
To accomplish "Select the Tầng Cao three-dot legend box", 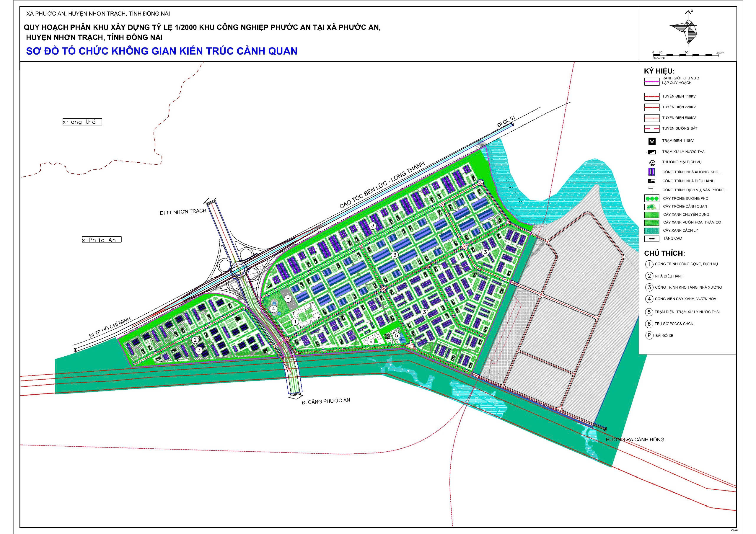I will (651, 238).
